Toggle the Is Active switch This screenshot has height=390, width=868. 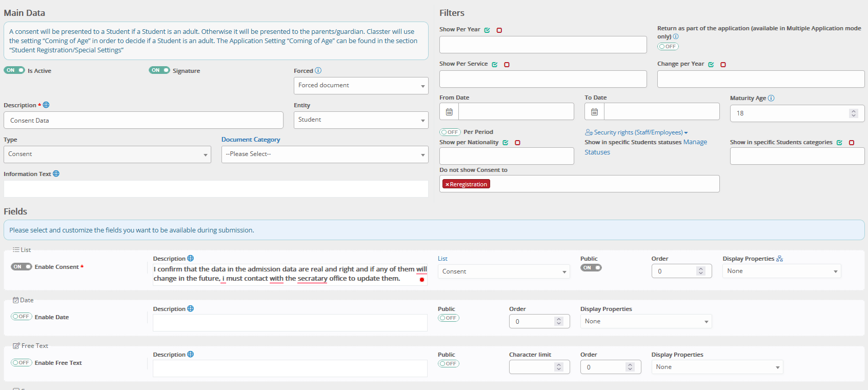[x=14, y=70]
